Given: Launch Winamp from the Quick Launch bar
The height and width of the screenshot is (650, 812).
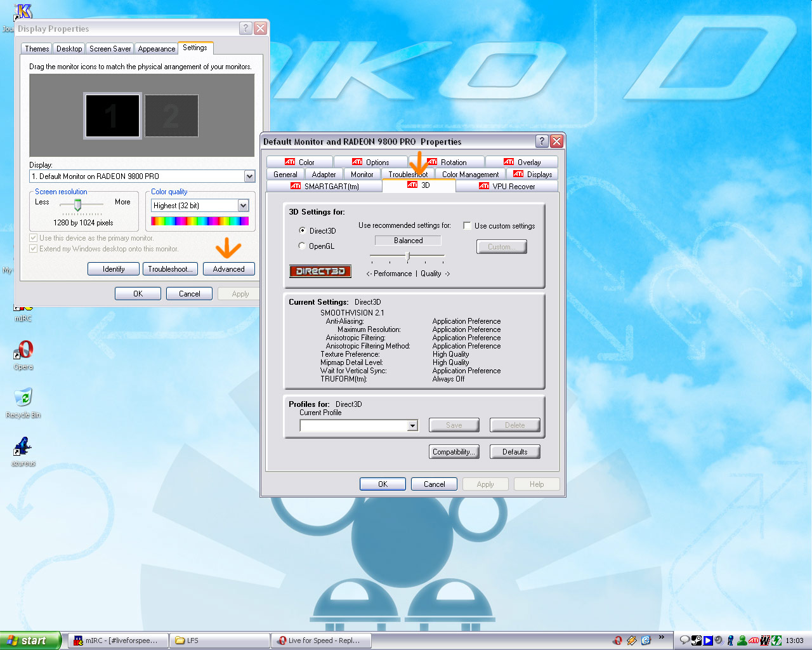Looking at the screenshot, I should click(631, 640).
